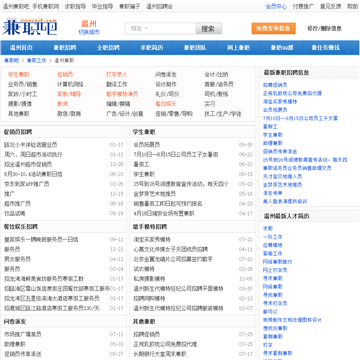Image resolution: width=360 pixels, height=360 pixels.
Task: Select the 家教/辅导 category
Action: click(69, 94)
